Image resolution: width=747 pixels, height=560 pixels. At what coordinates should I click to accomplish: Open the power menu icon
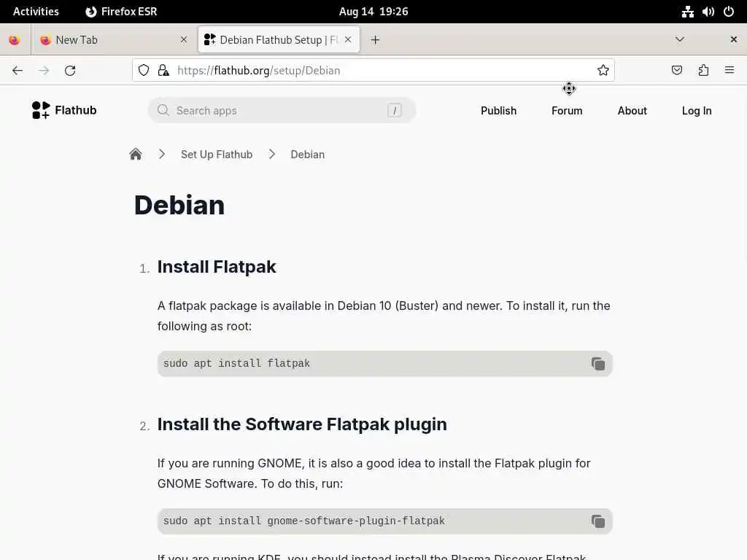pyautogui.click(x=729, y=12)
